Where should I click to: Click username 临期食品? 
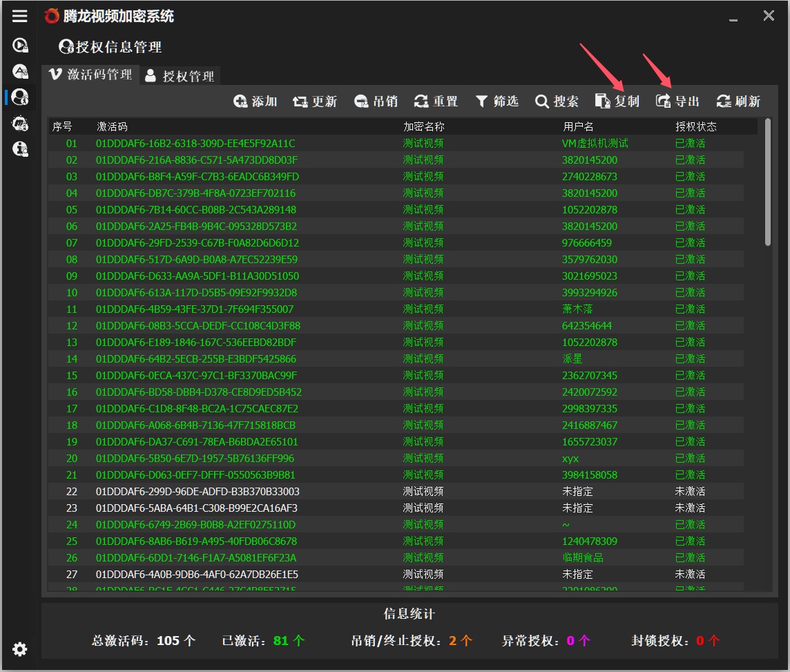pos(583,558)
